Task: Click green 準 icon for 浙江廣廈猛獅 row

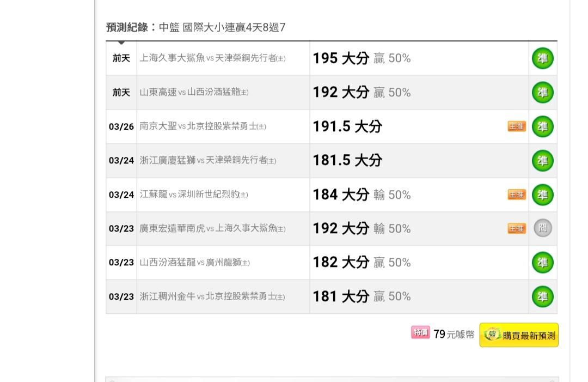Action: coord(542,161)
